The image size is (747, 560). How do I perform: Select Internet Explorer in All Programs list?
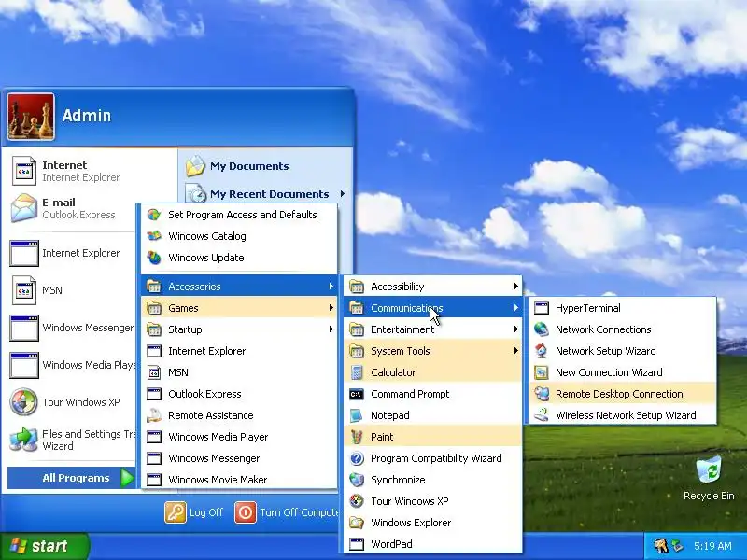point(239,351)
